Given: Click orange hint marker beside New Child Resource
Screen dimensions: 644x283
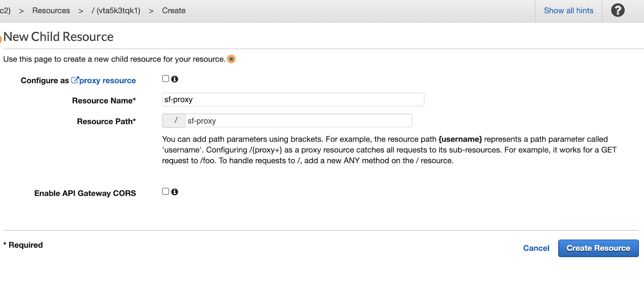Looking at the screenshot, I should (x=1, y=39).
